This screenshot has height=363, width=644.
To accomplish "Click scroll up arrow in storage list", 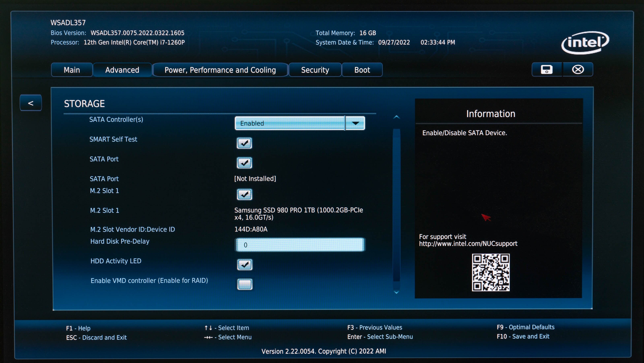I will (396, 117).
